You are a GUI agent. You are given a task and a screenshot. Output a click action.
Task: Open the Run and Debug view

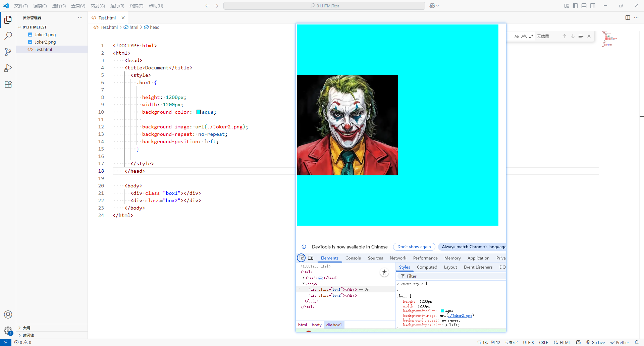coord(8,68)
